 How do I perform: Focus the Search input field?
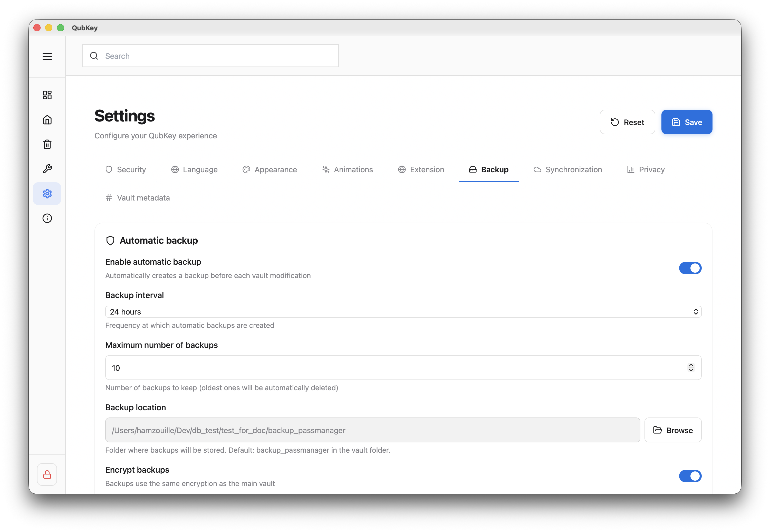(210, 56)
